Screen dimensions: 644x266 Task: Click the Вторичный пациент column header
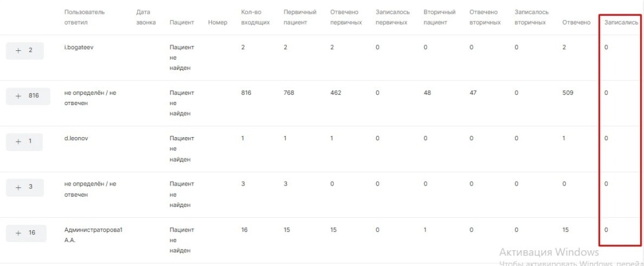pos(440,17)
